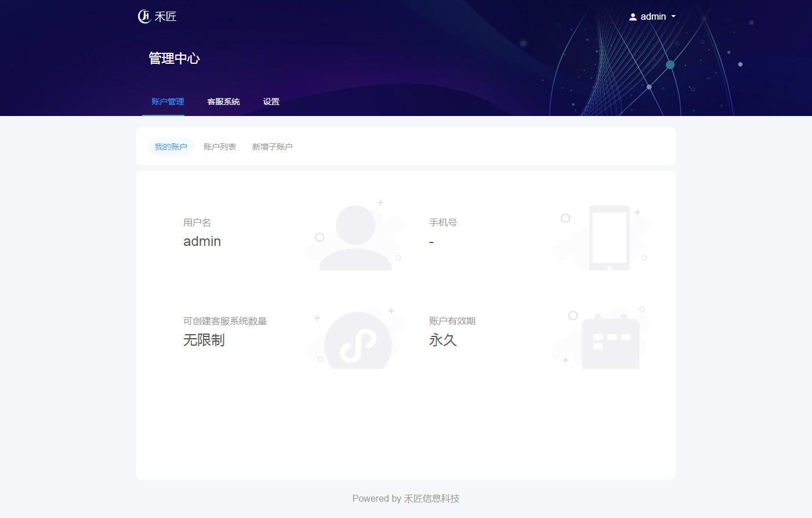Select the 我的账户 sub-tab
This screenshot has width=812, height=518.
[171, 147]
